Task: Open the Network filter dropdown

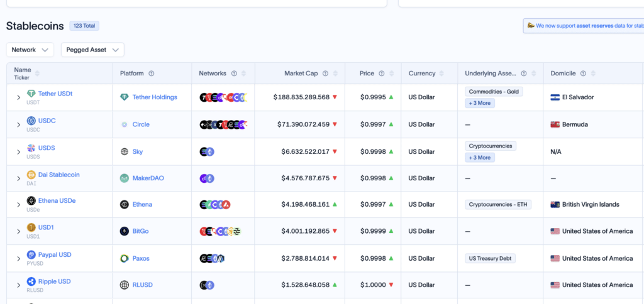Action: coord(30,50)
